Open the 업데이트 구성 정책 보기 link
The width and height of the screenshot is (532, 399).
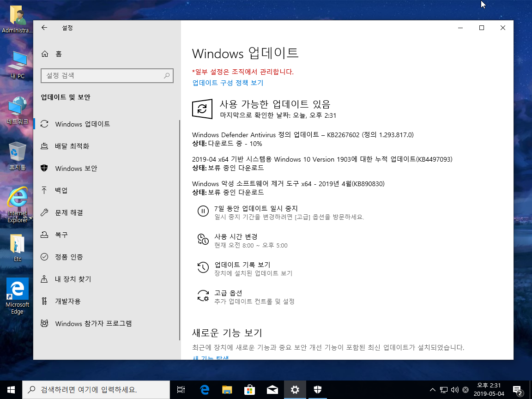point(228,83)
